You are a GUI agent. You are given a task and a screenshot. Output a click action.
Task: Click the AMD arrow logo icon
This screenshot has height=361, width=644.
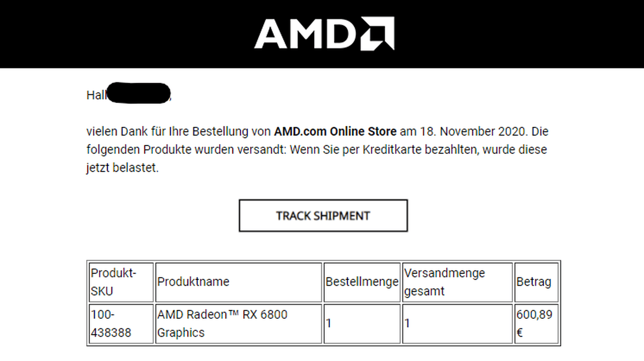376,33
